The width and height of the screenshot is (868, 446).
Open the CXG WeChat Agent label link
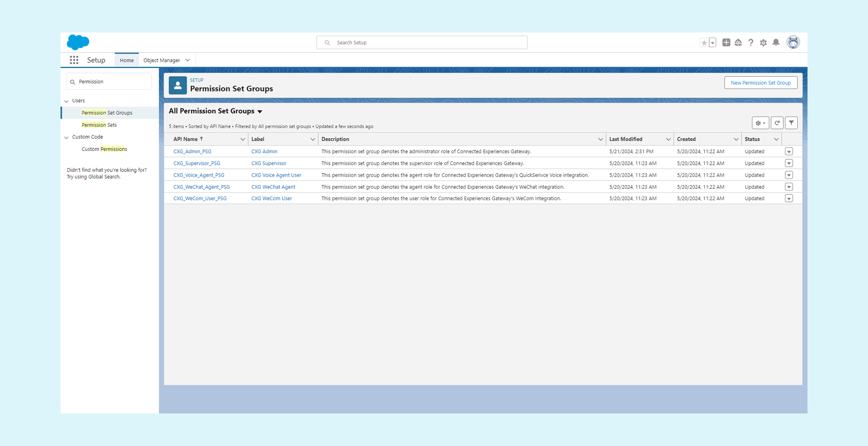pos(273,187)
